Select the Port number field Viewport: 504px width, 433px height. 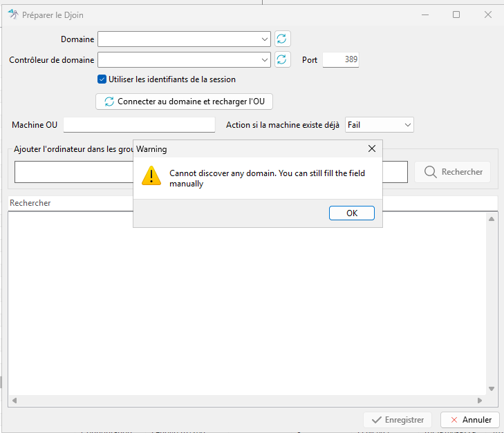coord(341,59)
